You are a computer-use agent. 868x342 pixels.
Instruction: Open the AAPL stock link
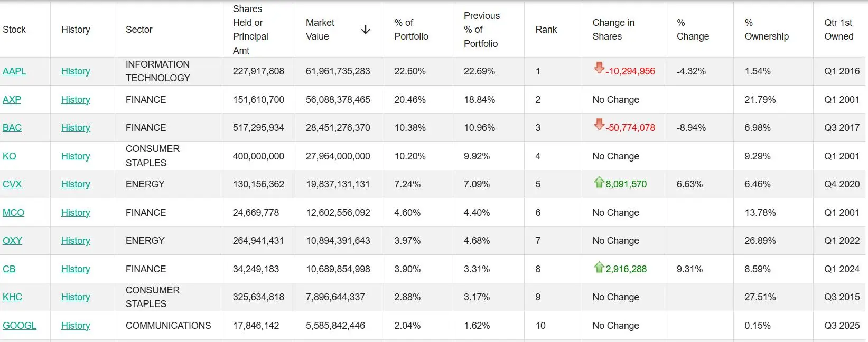[x=14, y=71]
